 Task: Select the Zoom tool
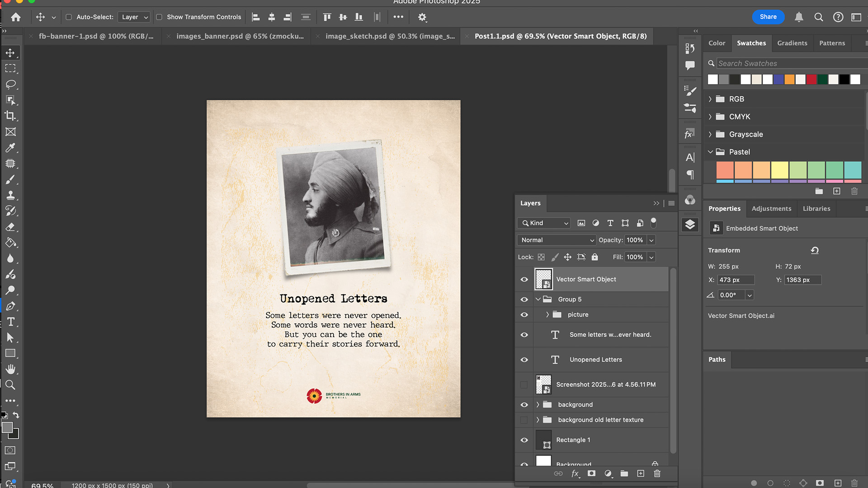pyautogui.click(x=10, y=385)
